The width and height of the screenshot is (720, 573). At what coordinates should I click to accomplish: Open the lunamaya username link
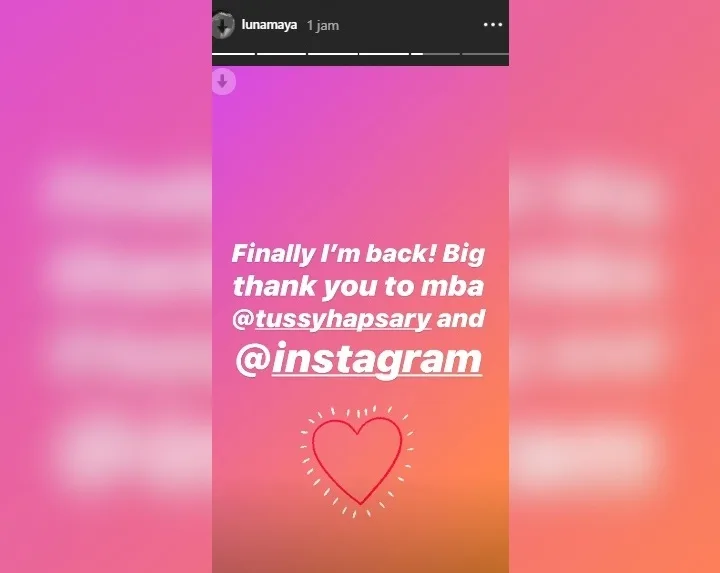point(269,25)
